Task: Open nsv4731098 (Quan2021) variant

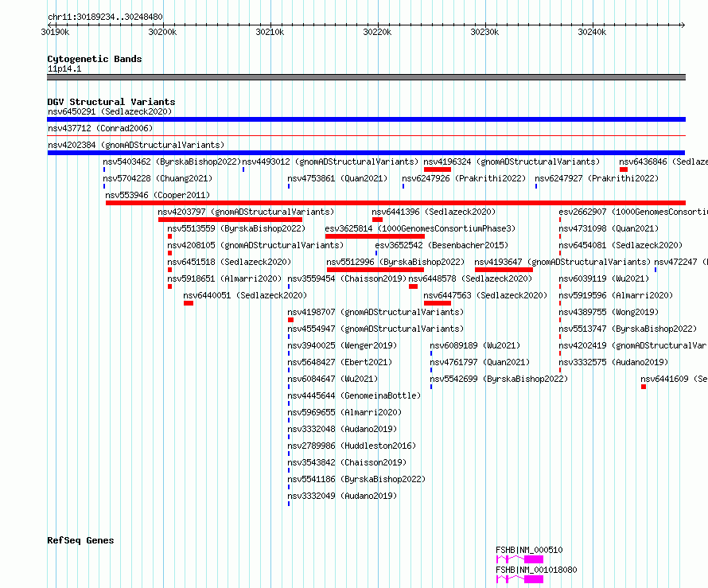Action: click(609, 228)
